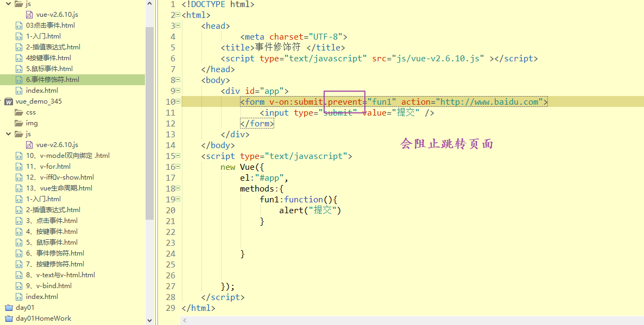Click line number 22 in the gutter
Image resolution: width=644 pixels, height=325 pixels.
coord(171,232)
